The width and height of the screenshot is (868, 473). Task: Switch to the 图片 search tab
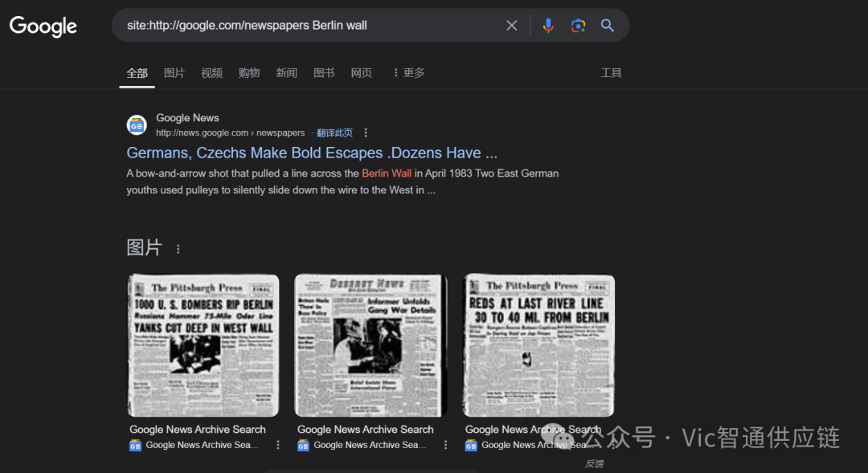pyautogui.click(x=174, y=73)
